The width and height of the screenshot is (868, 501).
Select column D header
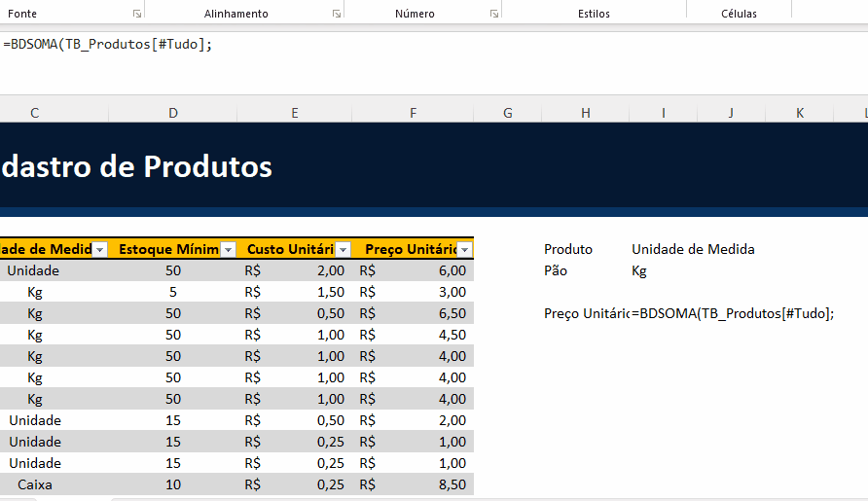[173, 113]
